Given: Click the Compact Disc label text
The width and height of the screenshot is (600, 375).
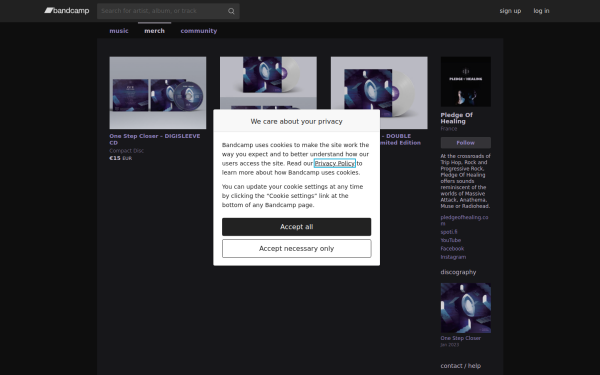Looking at the screenshot, I should [126, 151].
